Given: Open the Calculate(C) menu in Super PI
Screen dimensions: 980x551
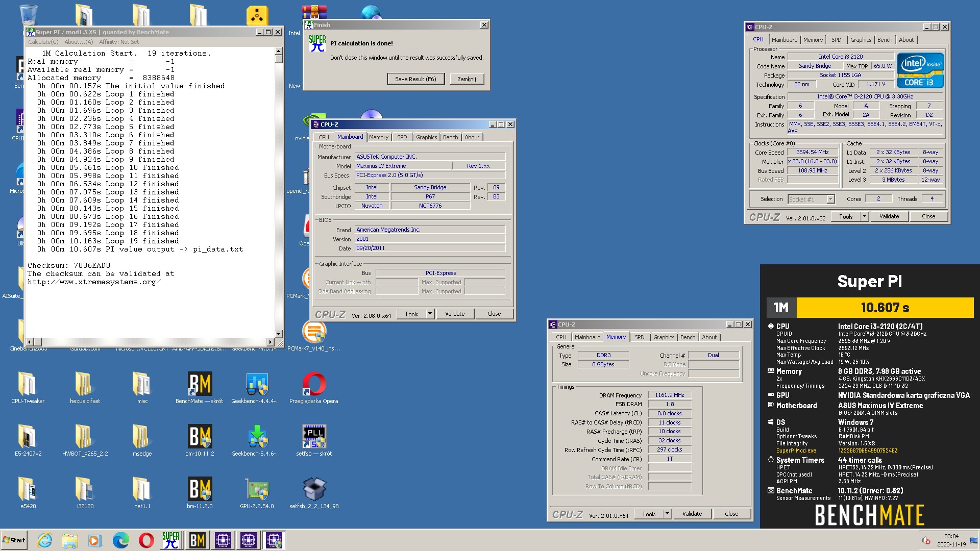Looking at the screenshot, I should [x=43, y=42].
